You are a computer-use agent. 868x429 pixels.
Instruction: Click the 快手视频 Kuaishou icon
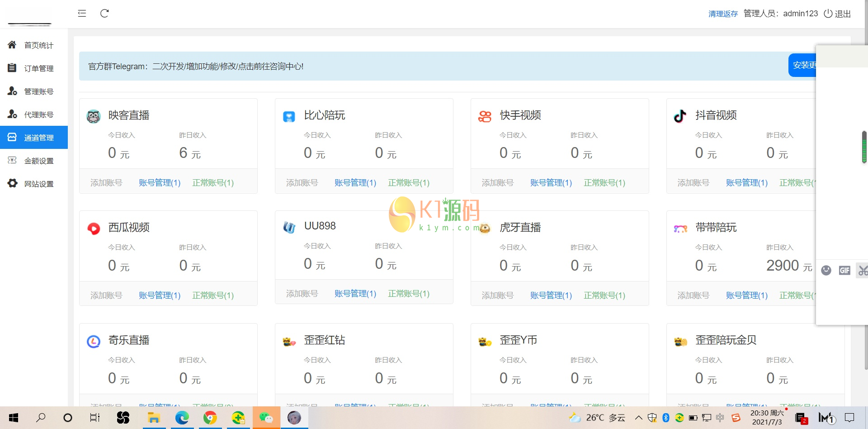[485, 116]
